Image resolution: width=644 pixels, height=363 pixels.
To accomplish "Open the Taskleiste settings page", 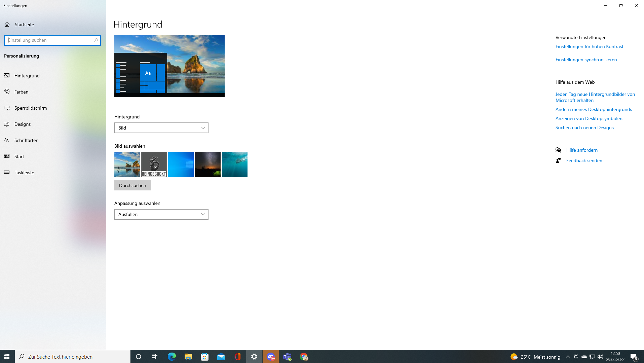I will [24, 172].
